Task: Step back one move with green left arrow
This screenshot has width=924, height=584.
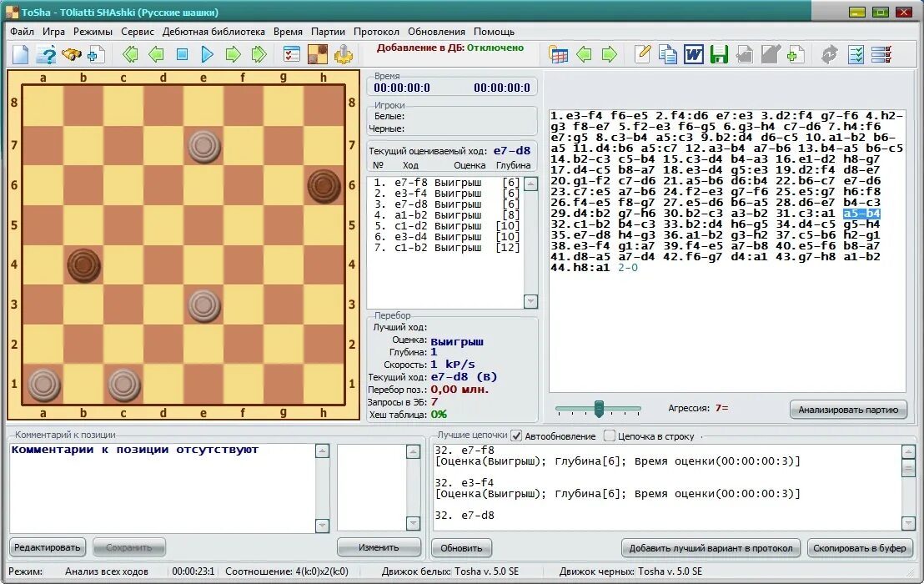Action: (x=156, y=55)
